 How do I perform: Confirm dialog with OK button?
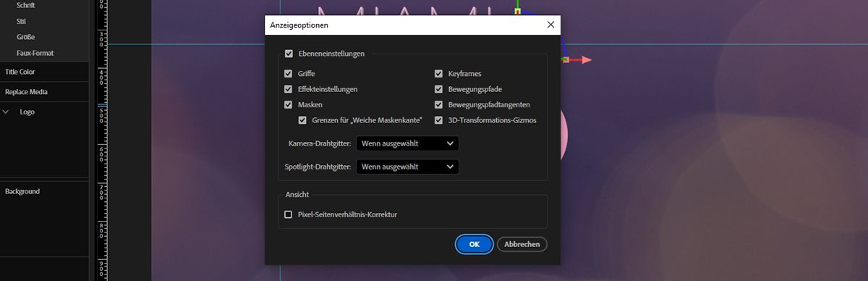point(475,244)
